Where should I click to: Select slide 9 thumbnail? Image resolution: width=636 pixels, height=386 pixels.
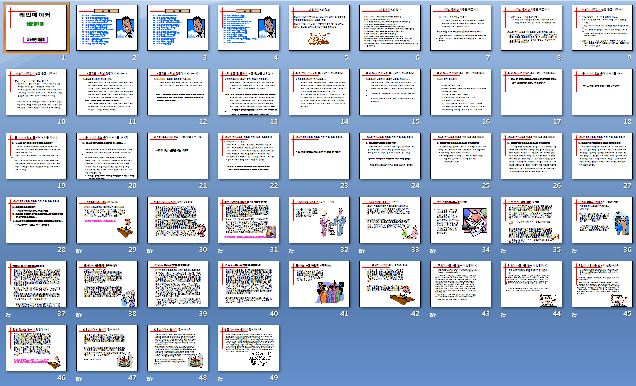(602, 28)
